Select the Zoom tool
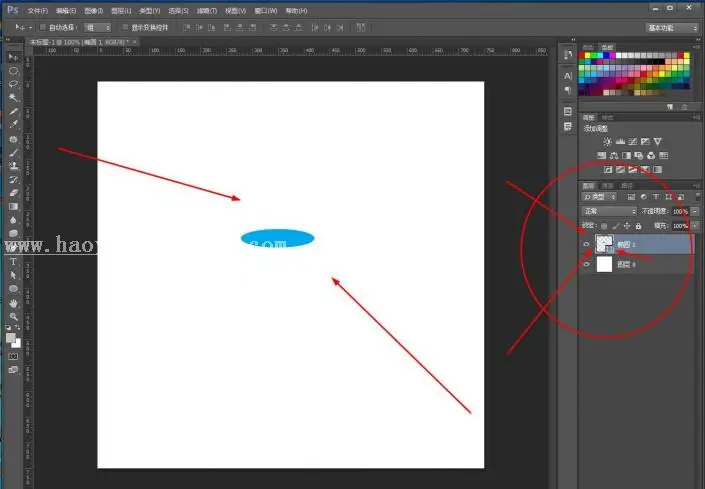705x489 pixels. (x=13, y=317)
